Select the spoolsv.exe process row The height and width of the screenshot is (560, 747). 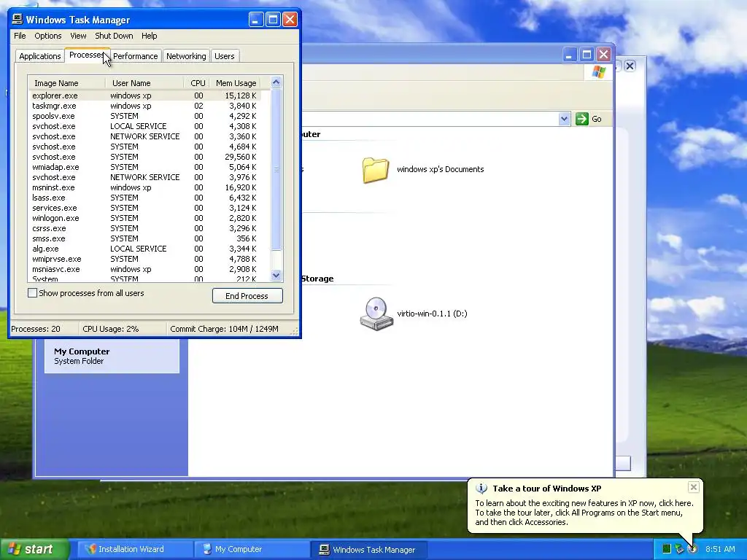point(144,116)
